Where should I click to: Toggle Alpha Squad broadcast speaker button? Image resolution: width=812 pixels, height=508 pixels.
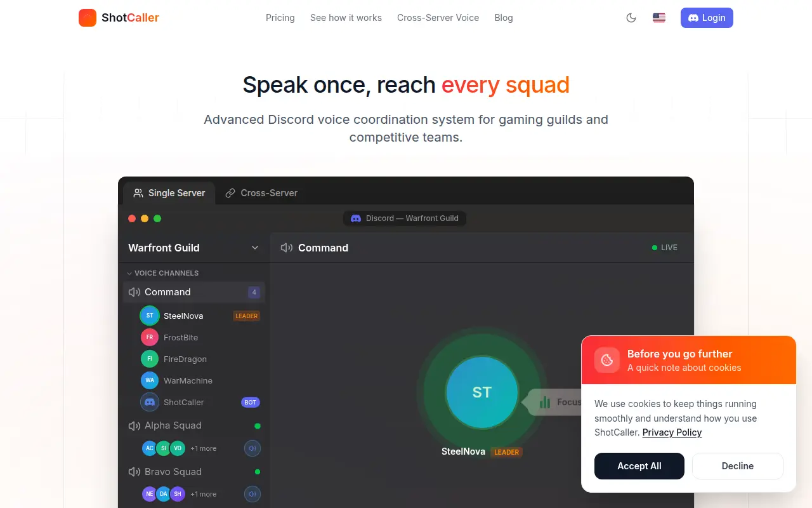(252, 448)
